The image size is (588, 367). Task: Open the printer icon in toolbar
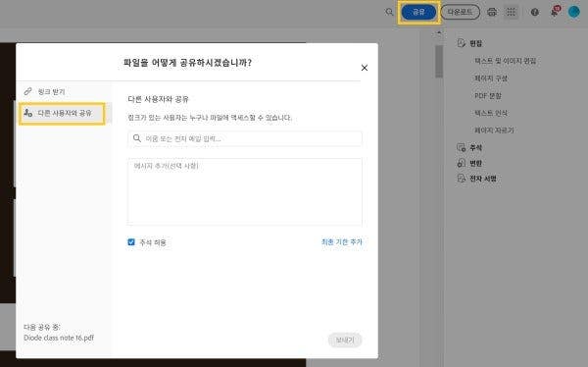pyautogui.click(x=492, y=13)
